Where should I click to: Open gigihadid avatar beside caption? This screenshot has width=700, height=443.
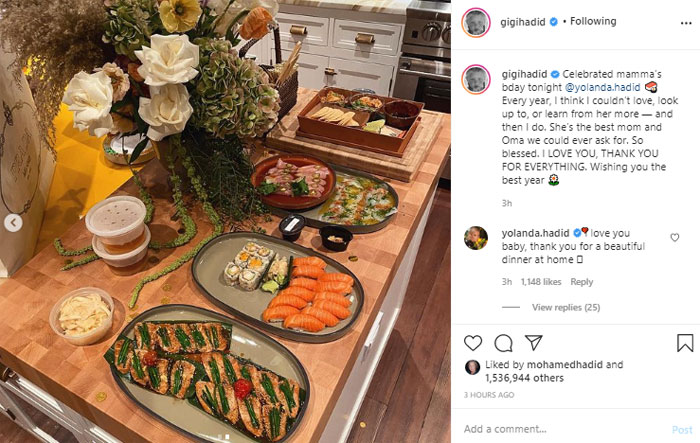[x=476, y=79]
